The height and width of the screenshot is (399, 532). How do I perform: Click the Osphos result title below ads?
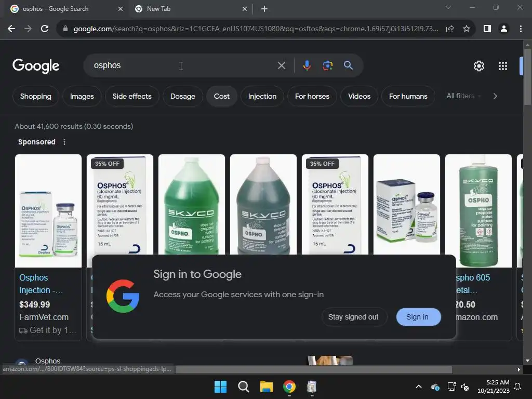tap(48, 361)
